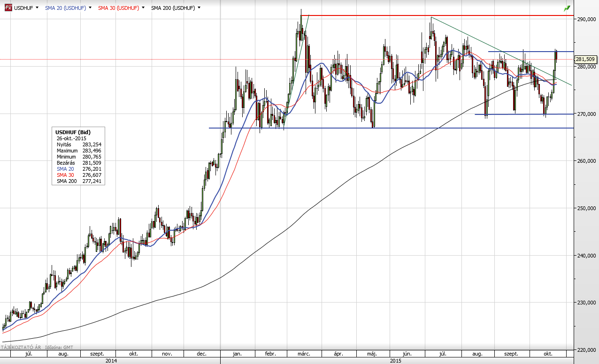
Task: Click the 240,000 price axis label
Action: tap(587, 256)
